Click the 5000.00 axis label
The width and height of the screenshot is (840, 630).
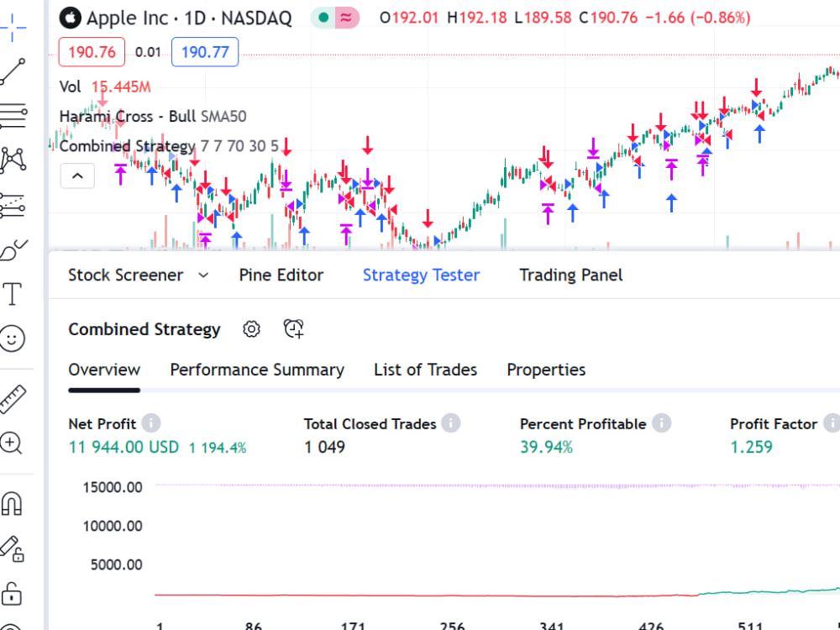click(x=116, y=564)
